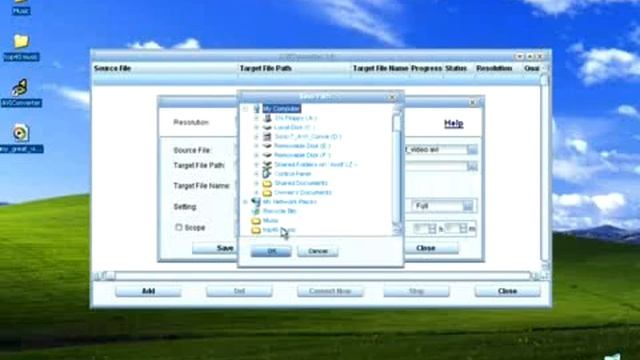Click the main window horizontal scrollbar

point(317,276)
